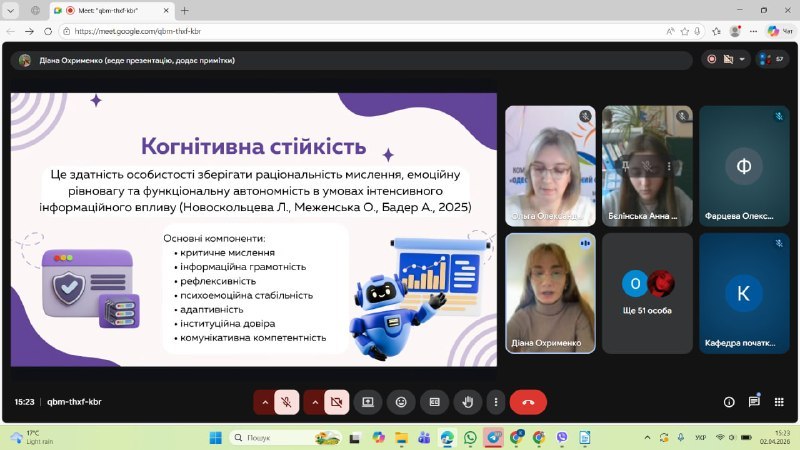Image resolution: width=800 pixels, height=450 pixels.
Task: Expand camera video settings arrow
Action: point(314,401)
